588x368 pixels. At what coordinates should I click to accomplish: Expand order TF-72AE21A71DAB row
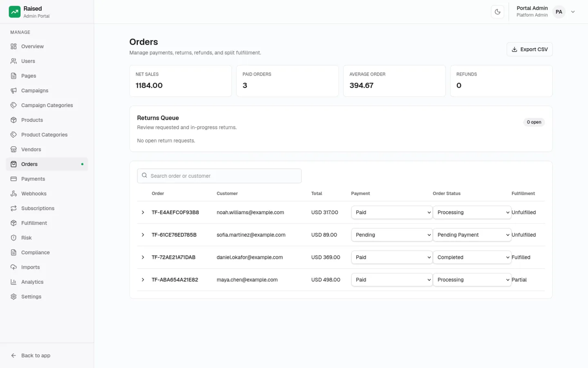tap(143, 257)
